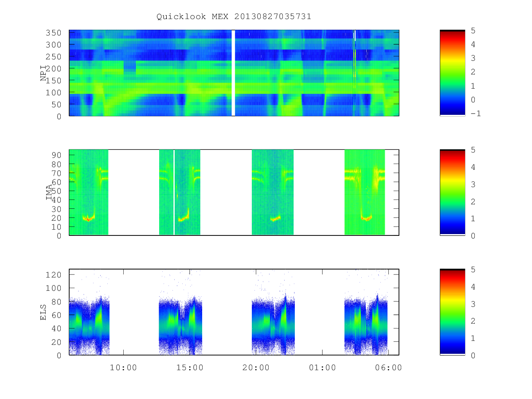
Task: Click the 4 label on ELS colorbar
Action: tap(473, 287)
